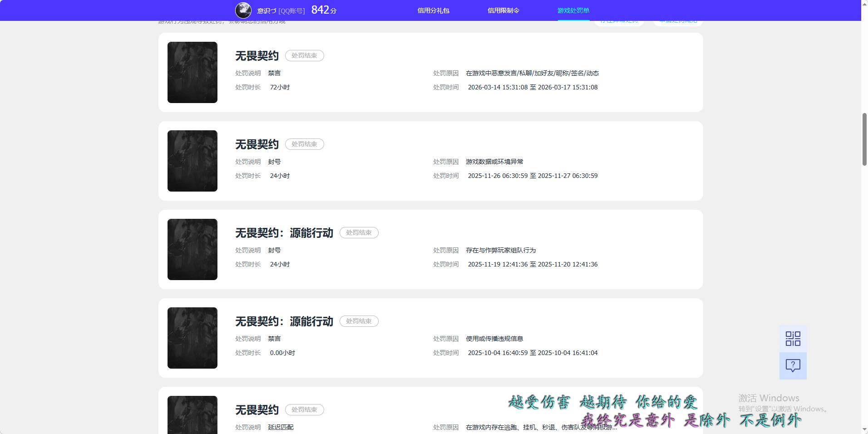Click the pill button beside 存在异常处罚
Viewport: 868px width, 434px height.
677,20
